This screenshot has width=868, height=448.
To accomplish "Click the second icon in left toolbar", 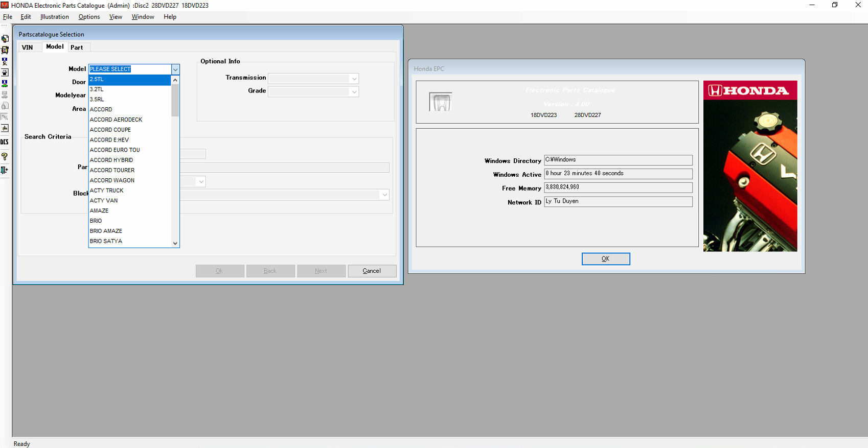I will 5,50.
